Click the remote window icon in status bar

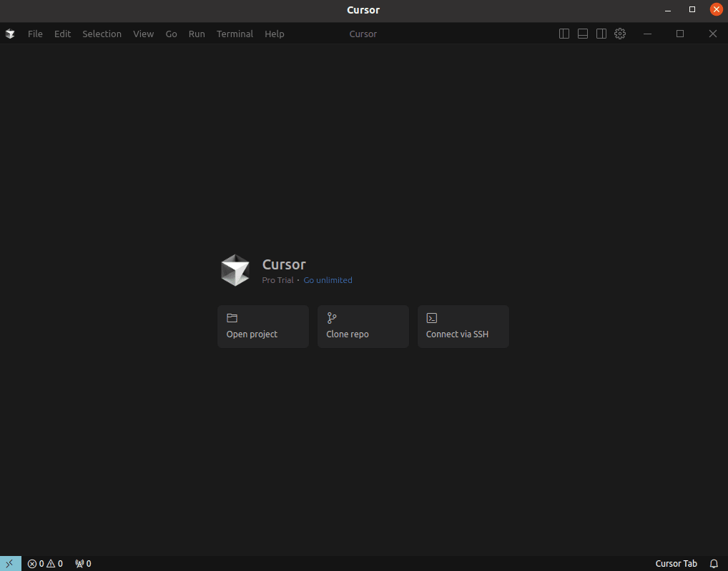pyautogui.click(x=9, y=564)
